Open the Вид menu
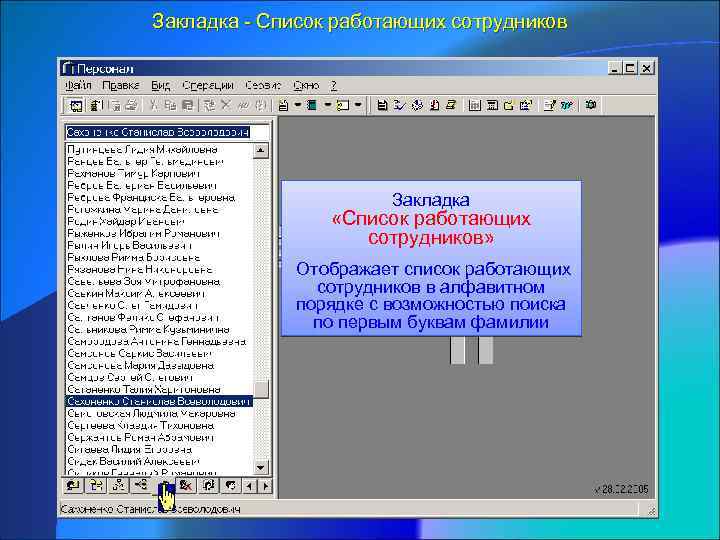This screenshot has height=540, width=720. pyautogui.click(x=161, y=85)
